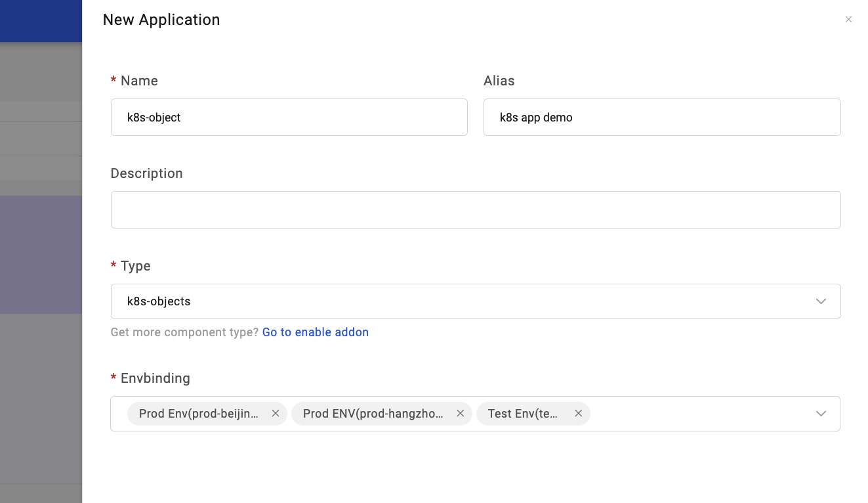Click the New Application drawer title
Image resolution: width=868 pixels, height=503 pixels.
161,20
